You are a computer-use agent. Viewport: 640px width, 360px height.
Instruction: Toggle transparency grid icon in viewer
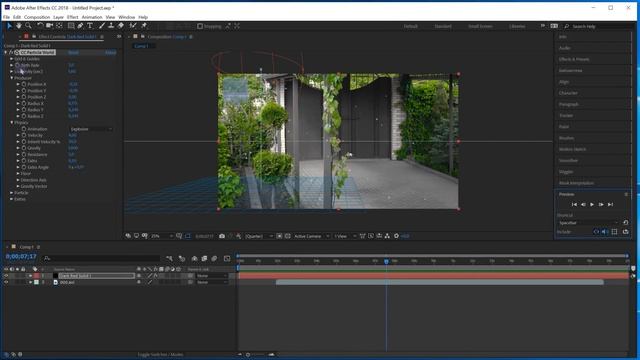287,236
